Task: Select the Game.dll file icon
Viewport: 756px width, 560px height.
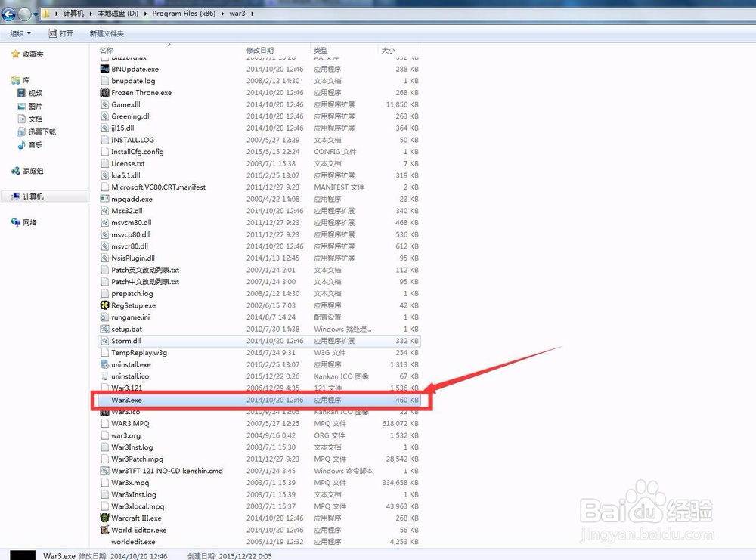Action: [104, 104]
